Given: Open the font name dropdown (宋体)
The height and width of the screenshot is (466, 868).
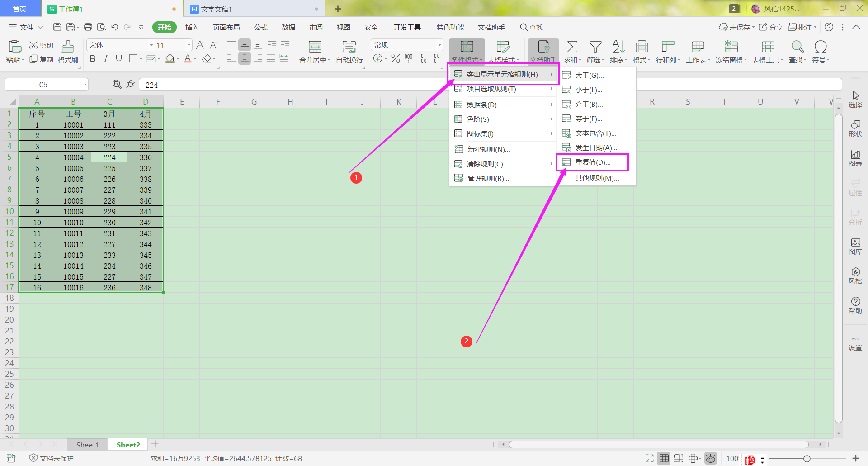Looking at the screenshot, I should [151, 45].
